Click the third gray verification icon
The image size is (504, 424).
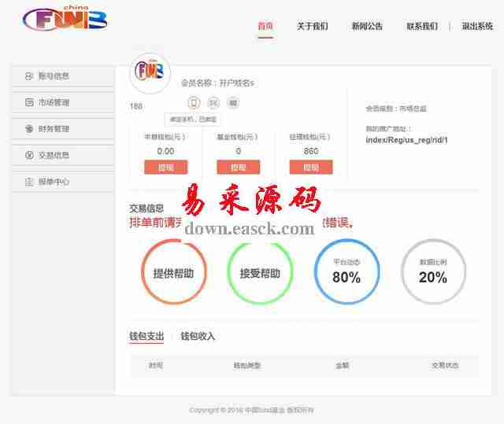coord(233,103)
